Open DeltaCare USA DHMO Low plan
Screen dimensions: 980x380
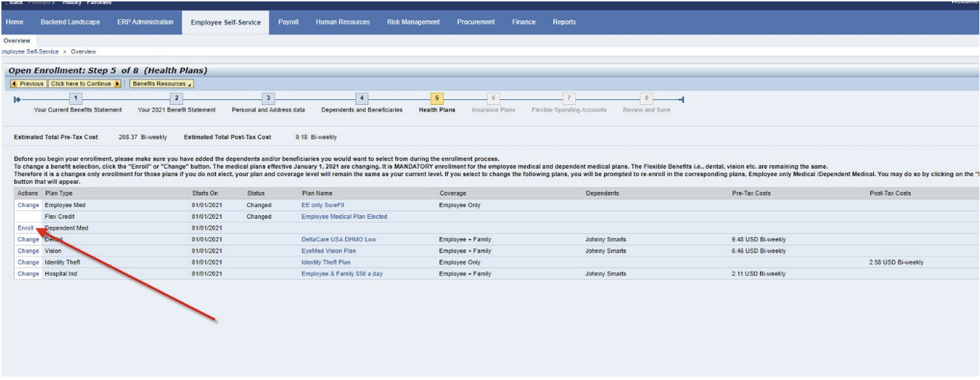338,239
